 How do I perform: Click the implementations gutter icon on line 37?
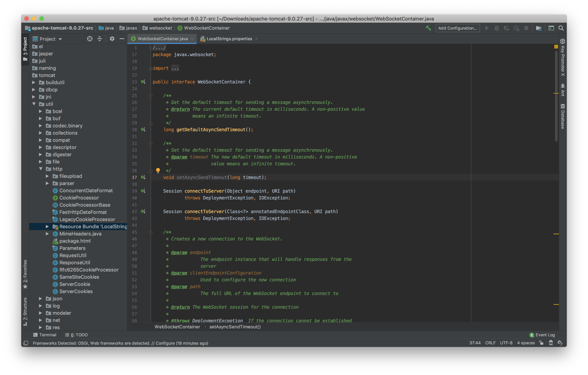tap(143, 177)
